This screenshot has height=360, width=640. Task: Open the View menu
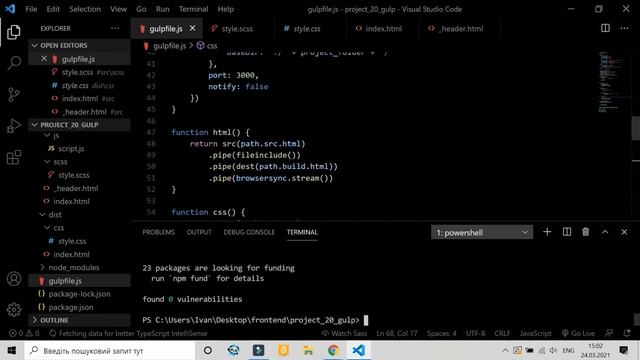[118, 9]
